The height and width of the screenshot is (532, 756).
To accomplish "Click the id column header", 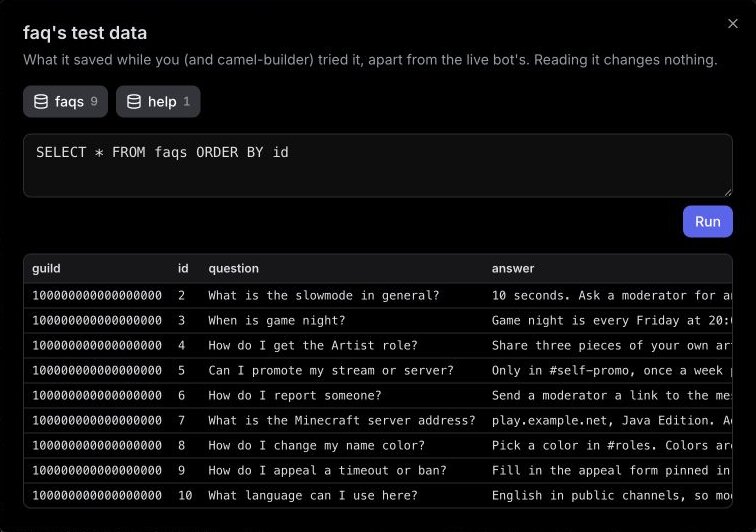I will 183,269.
